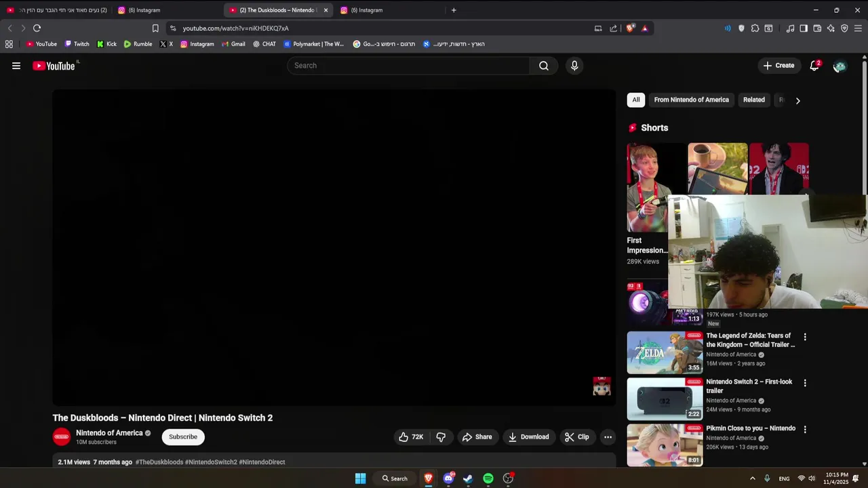Open options for Pikmin Close to you
The height and width of the screenshot is (488, 868).
coord(805,429)
